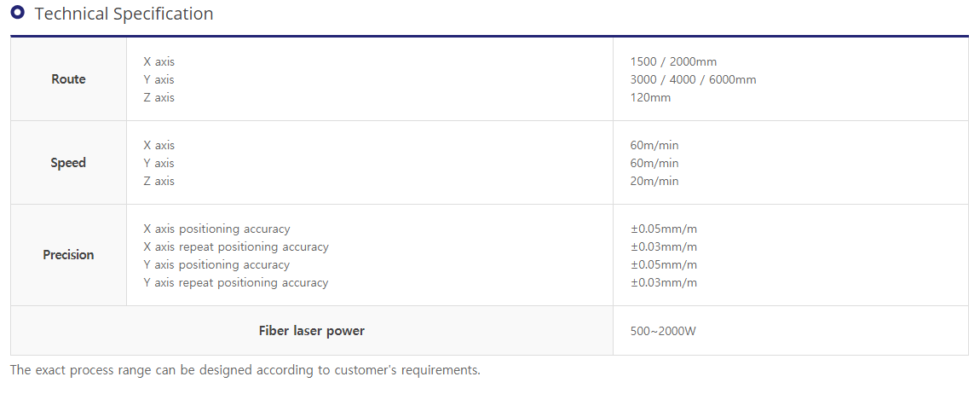The width and height of the screenshot is (980, 394).
Task: Click X axis repeat positioning accuracy
Action: pos(235,247)
